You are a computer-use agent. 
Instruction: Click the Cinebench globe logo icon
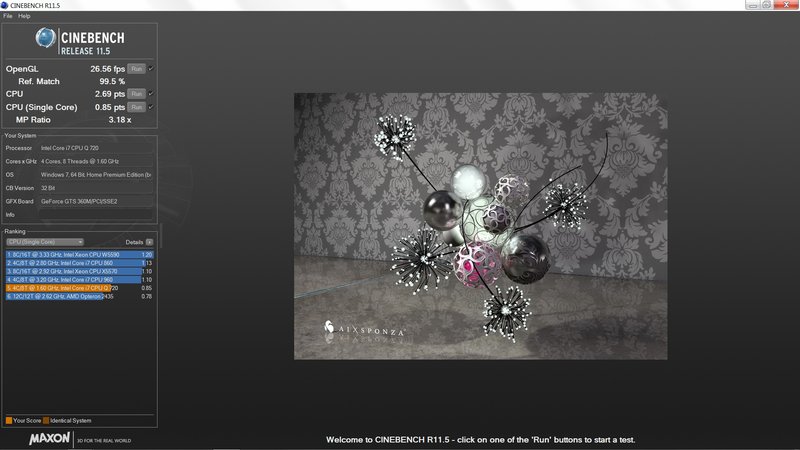point(45,38)
